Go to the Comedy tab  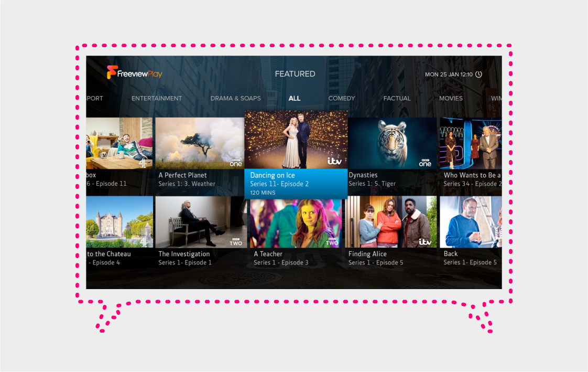342,98
